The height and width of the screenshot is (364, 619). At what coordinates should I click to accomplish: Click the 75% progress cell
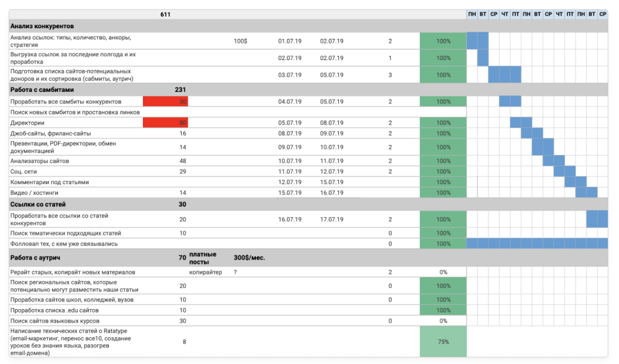443,342
